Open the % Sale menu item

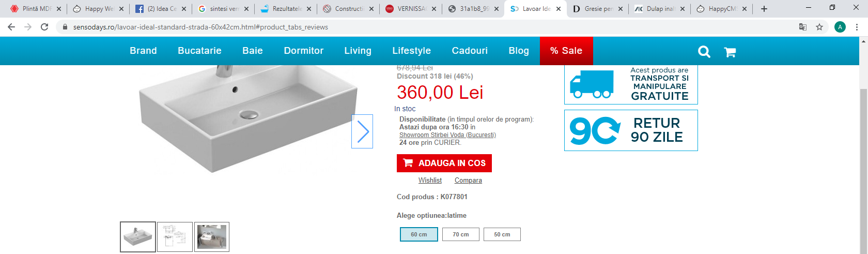pos(566,51)
